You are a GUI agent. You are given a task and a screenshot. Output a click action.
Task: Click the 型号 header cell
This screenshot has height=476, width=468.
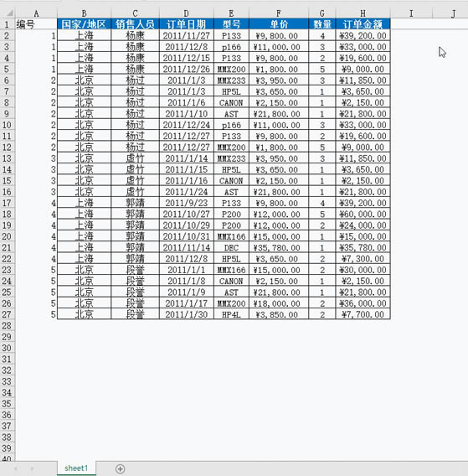pyautogui.click(x=231, y=24)
